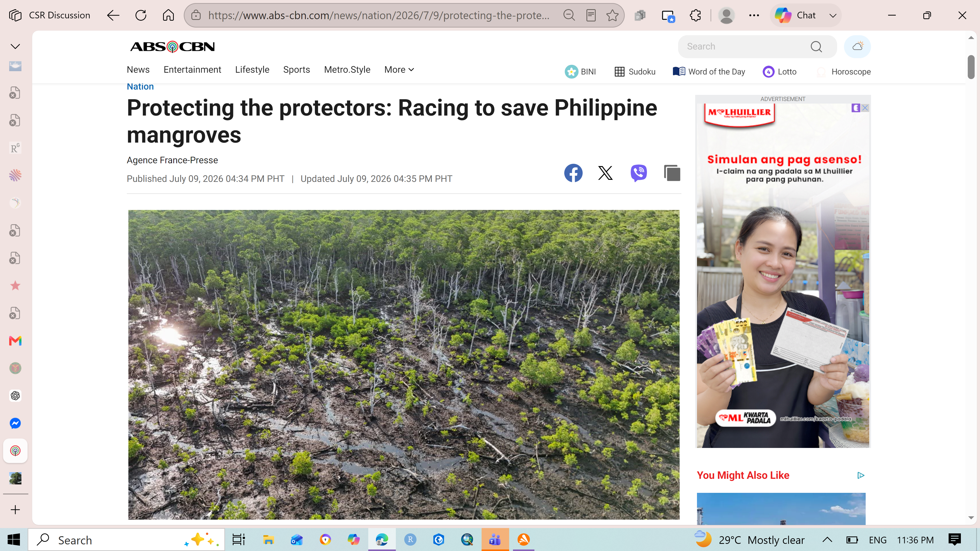980x551 pixels.
Task: Go back to previous page
Action: [113, 15]
